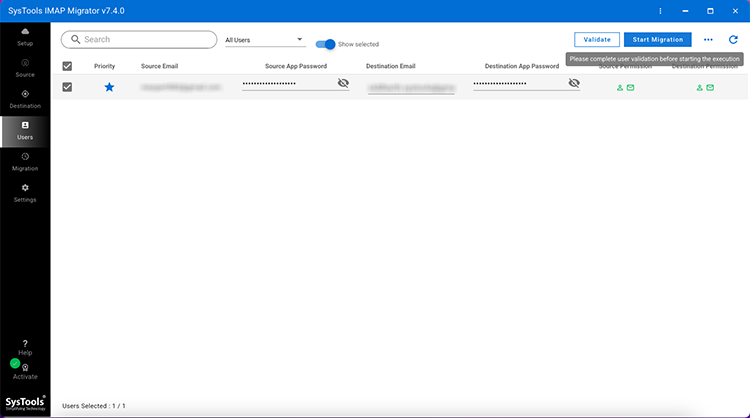Click the Destination Email column header
This screenshot has width=750, height=418.
pos(390,66)
